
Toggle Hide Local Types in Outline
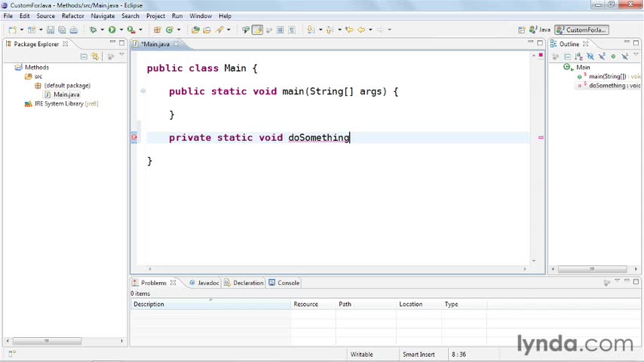click(624, 57)
